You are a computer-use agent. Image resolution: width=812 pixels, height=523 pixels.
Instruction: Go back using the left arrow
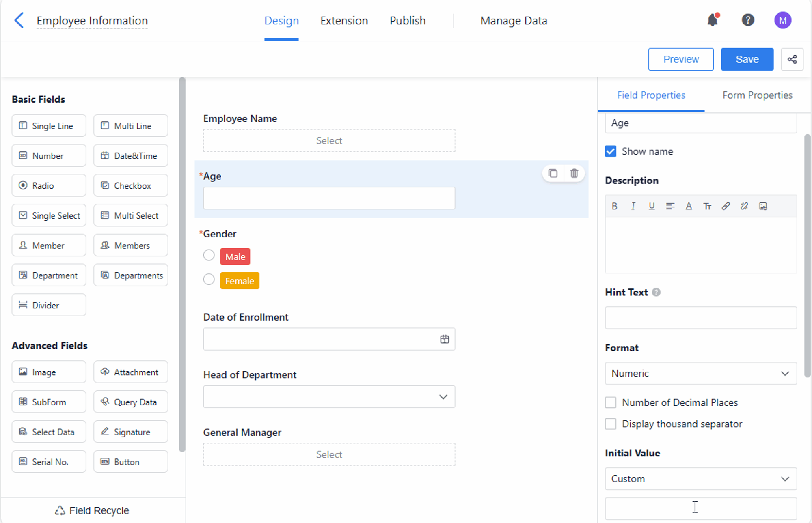[x=19, y=20]
